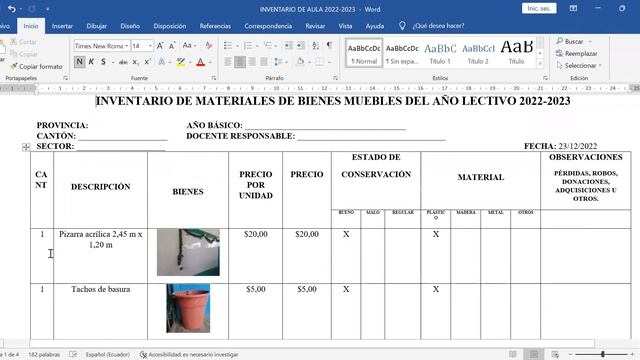
Task: Open the Insertar tab
Action: 62,26
